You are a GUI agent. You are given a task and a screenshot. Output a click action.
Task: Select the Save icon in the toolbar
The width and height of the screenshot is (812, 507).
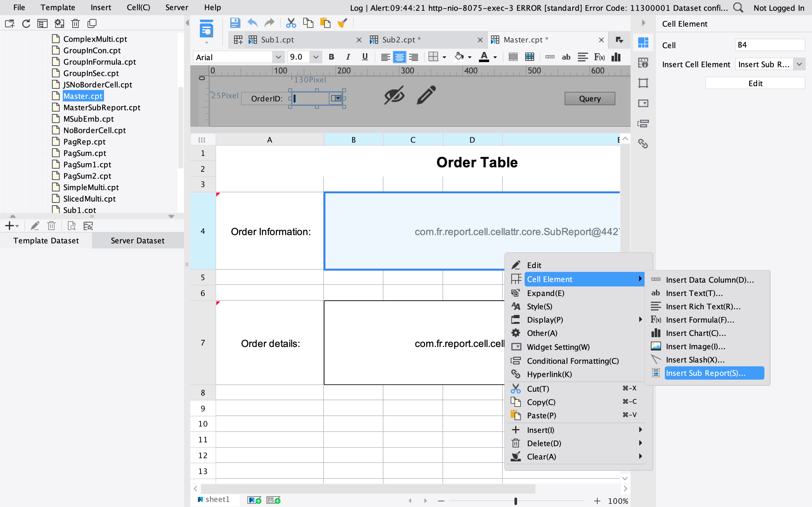point(235,23)
